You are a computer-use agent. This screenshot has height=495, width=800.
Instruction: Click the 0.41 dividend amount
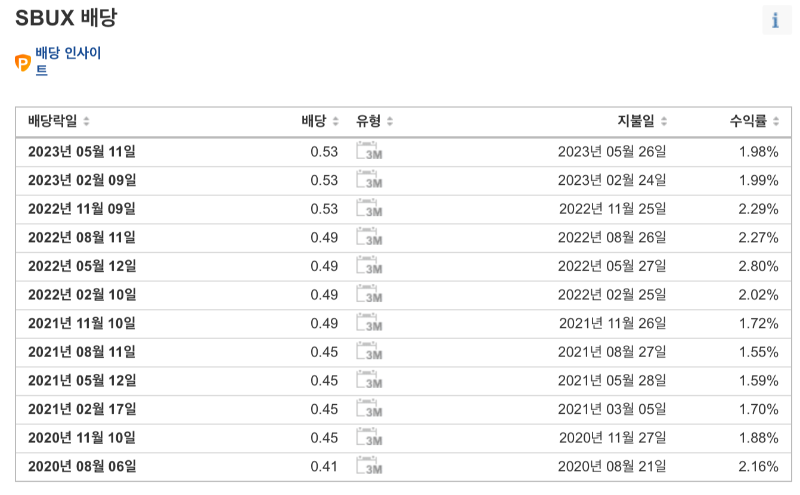pos(324,466)
